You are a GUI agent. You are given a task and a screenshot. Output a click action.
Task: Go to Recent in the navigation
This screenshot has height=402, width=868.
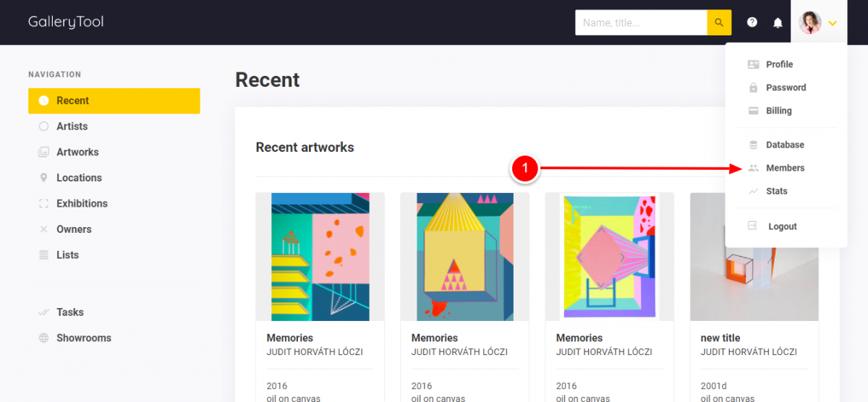(x=114, y=100)
